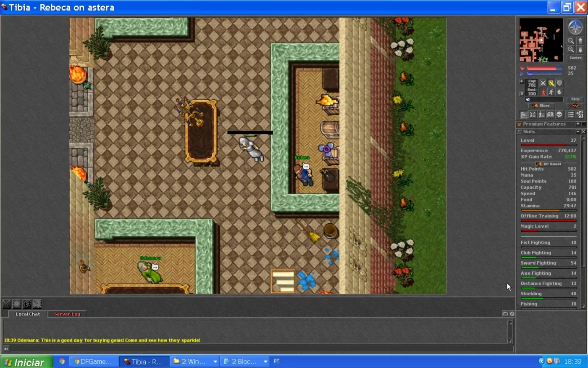
Task: Open the VIP list person icon
Action: (541, 114)
